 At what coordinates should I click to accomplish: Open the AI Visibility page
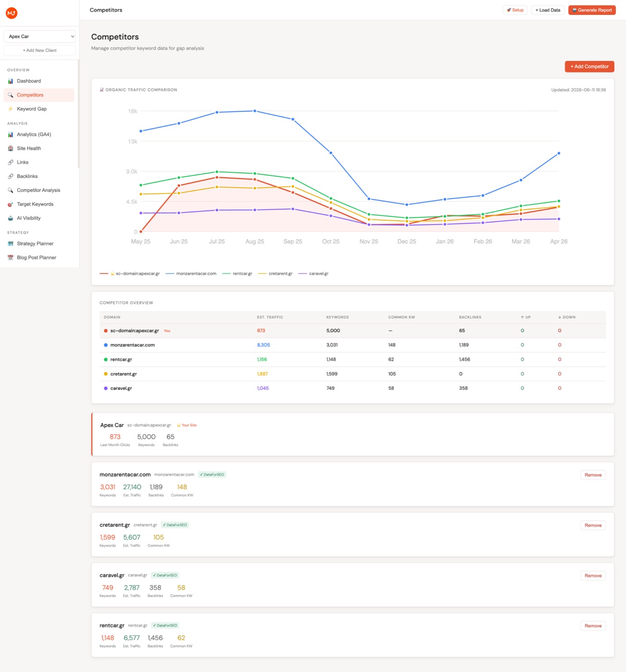(39, 218)
